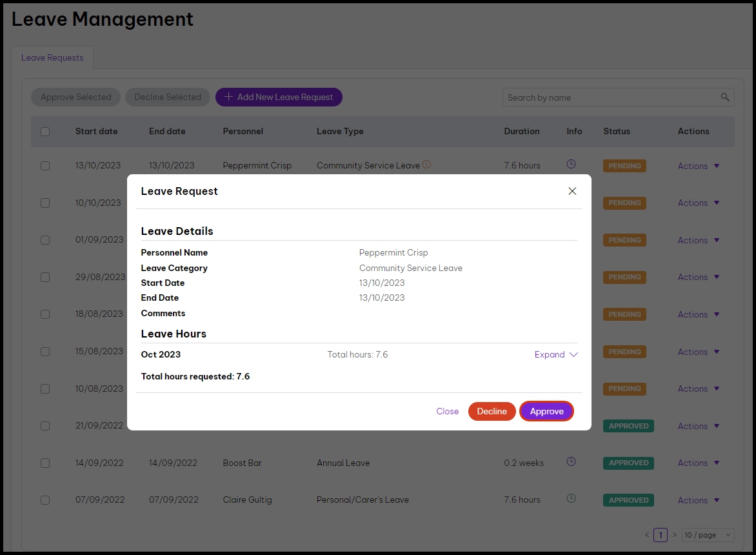Tick the checkbox for the 13/10/2023 request
Image resolution: width=756 pixels, height=555 pixels.
tap(45, 166)
